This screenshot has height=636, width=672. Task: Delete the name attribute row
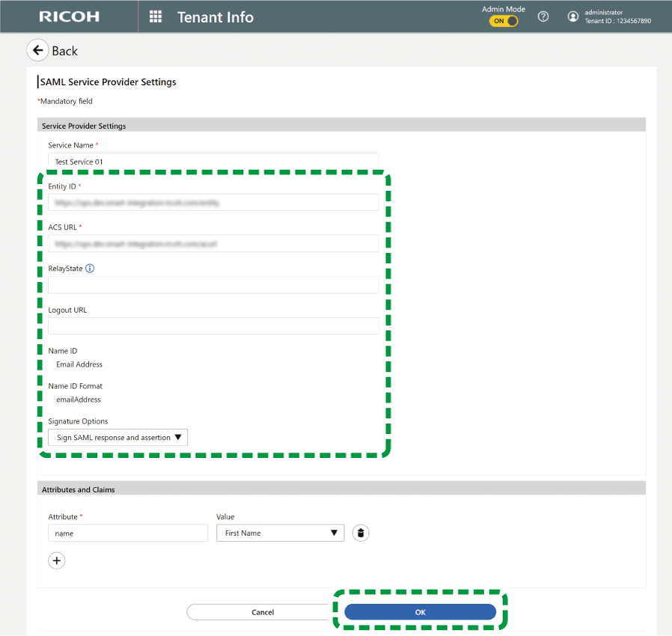pos(361,533)
